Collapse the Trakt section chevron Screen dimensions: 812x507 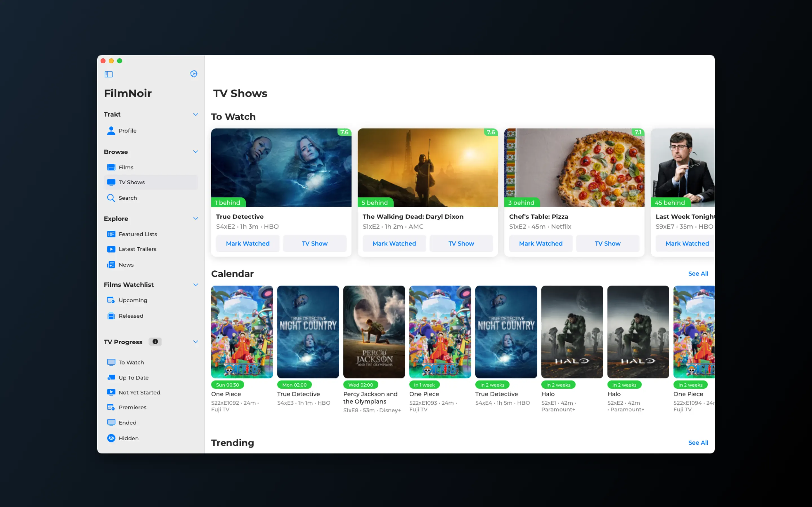196,114
